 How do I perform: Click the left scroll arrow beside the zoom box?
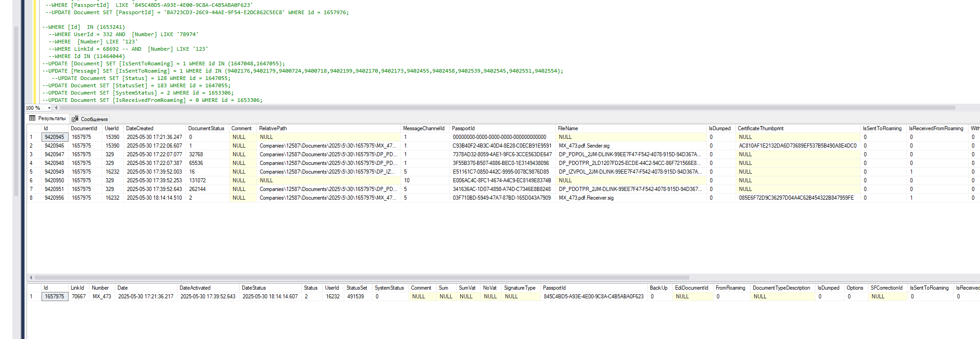coord(56,108)
